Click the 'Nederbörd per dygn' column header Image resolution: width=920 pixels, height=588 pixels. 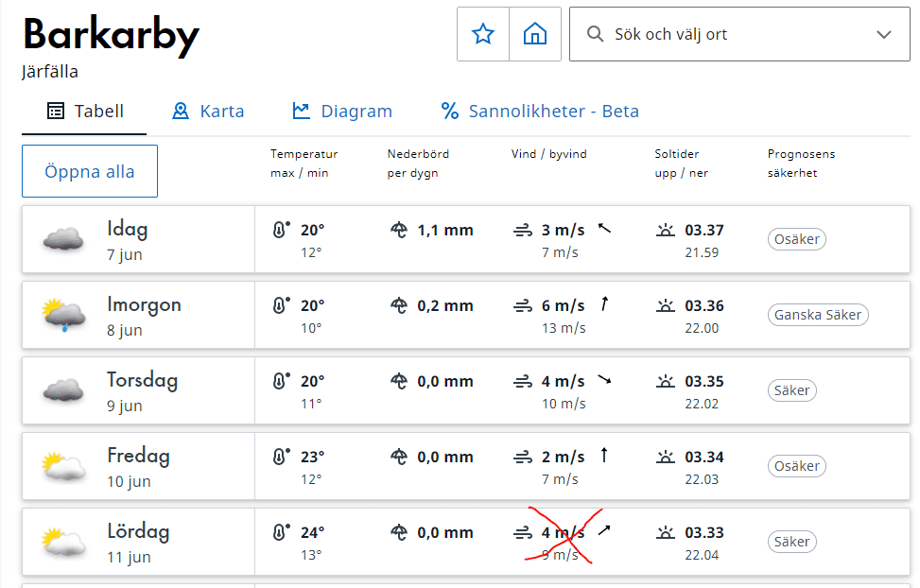(x=418, y=164)
